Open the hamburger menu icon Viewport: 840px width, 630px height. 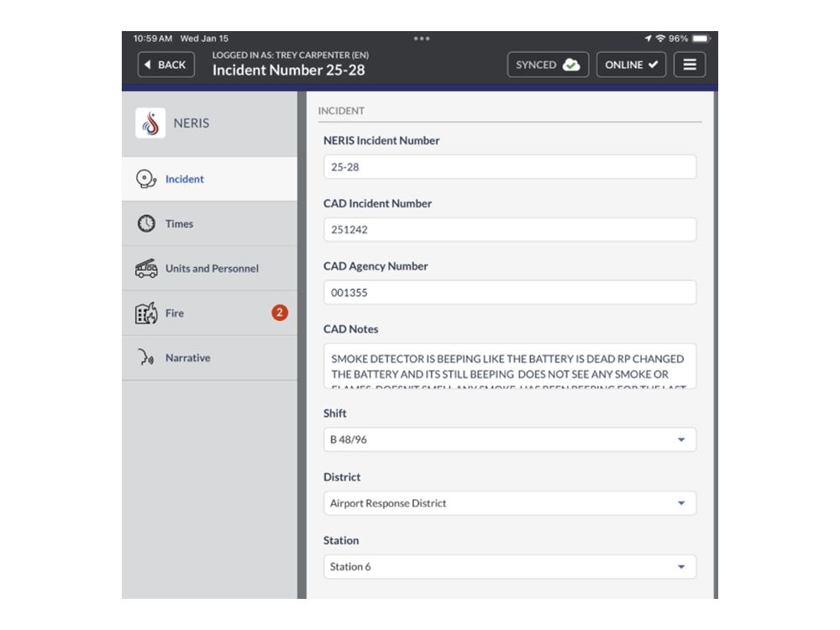pos(690,65)
